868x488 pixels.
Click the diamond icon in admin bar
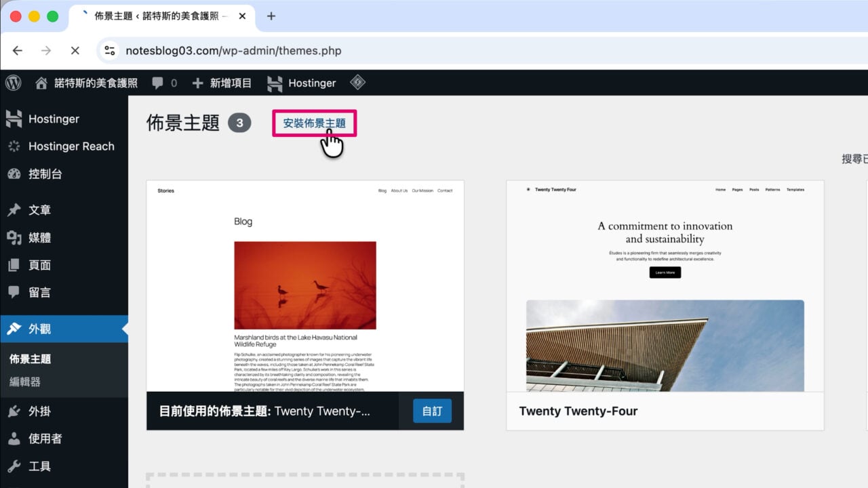[x=357, y=83]
